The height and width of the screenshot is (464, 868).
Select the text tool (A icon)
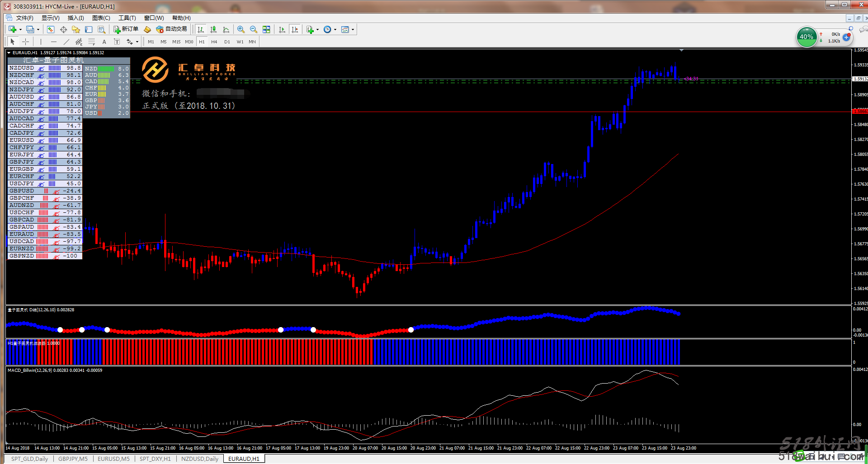coord(104,42)
